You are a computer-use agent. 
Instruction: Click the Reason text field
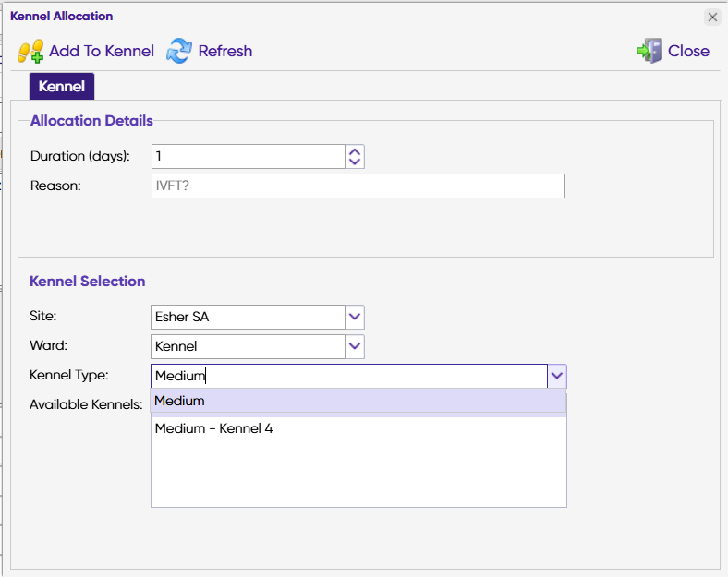(358, 186)
